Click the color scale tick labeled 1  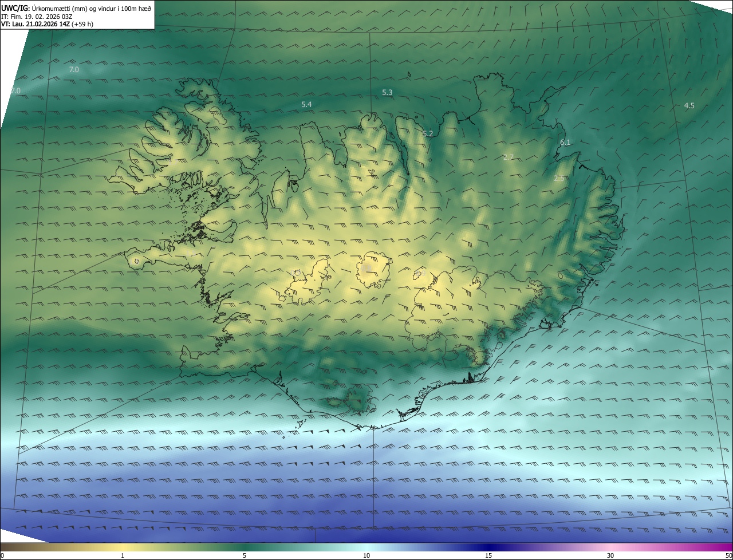tap(123, 555)
